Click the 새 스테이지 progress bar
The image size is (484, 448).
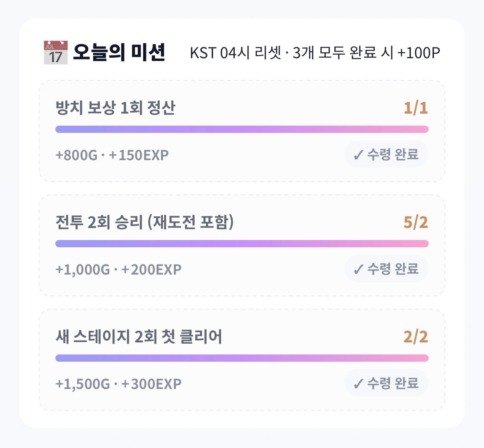(242, 358)
